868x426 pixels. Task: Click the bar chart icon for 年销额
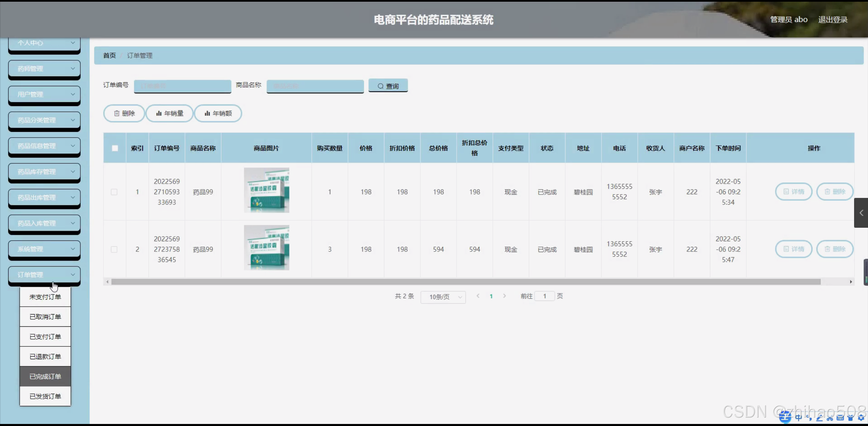pyautogui.click(x=207, y=113)
